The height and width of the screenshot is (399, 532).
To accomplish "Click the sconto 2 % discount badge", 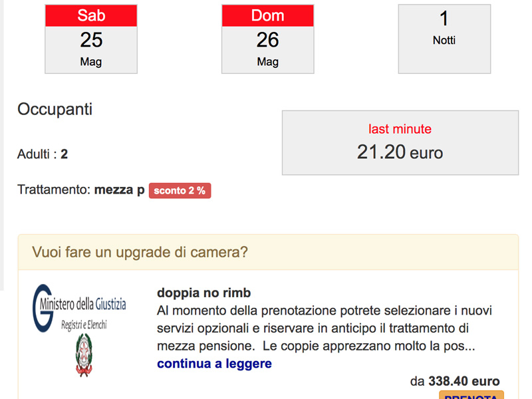I will (180, 191).
